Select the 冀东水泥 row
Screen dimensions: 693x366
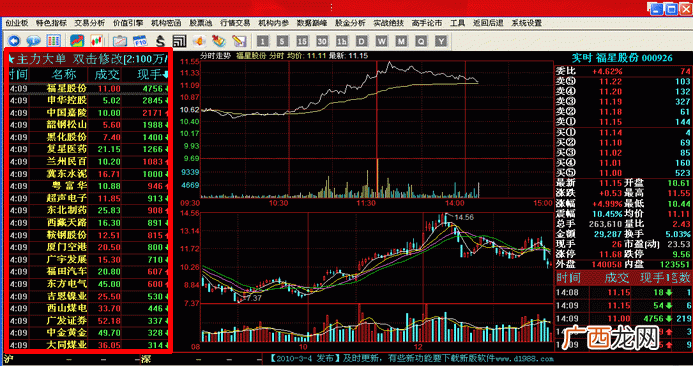click(88, 174)
